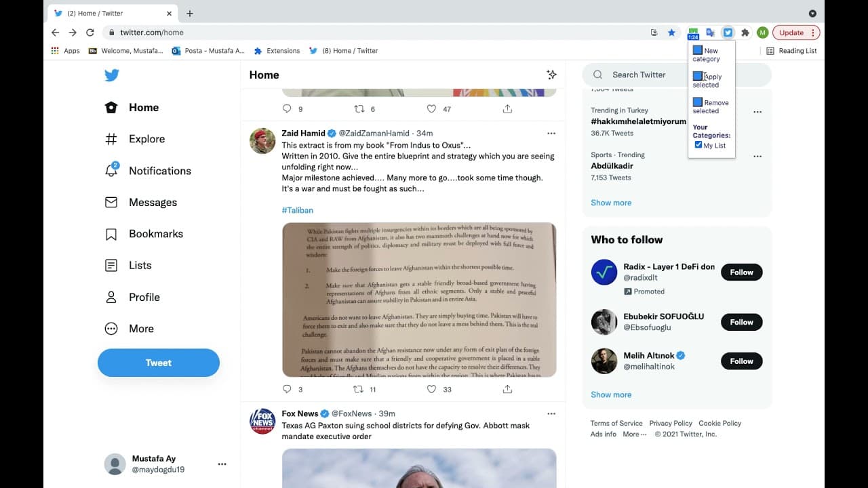Open the Terms of Service link
This screenshot has height=488, width=868.
616,423
